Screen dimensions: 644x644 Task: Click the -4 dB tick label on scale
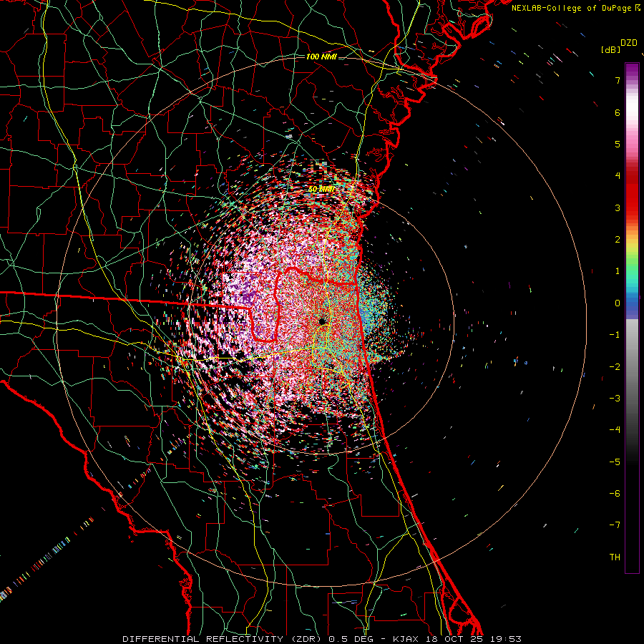pos(615,430)
